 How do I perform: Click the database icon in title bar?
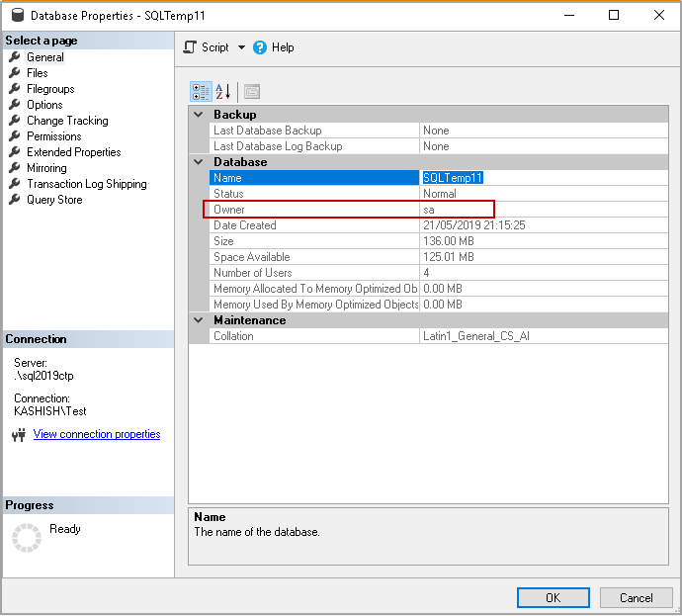pos(18,15)
